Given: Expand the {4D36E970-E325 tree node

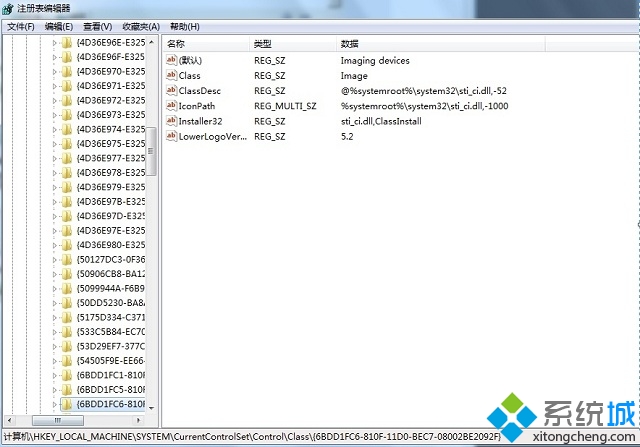Looking at the screenshot, I should (55, 72).
